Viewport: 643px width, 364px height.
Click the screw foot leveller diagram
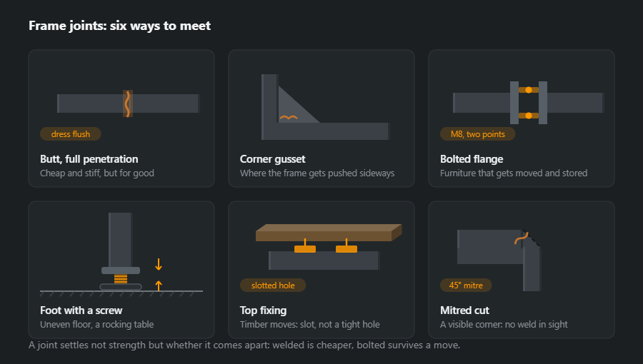click(121, 254)
